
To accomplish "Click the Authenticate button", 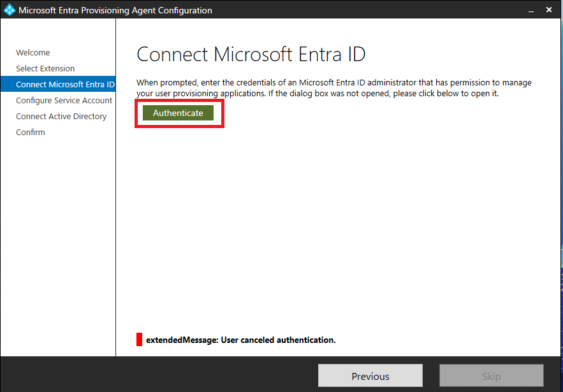I will 179,113.
